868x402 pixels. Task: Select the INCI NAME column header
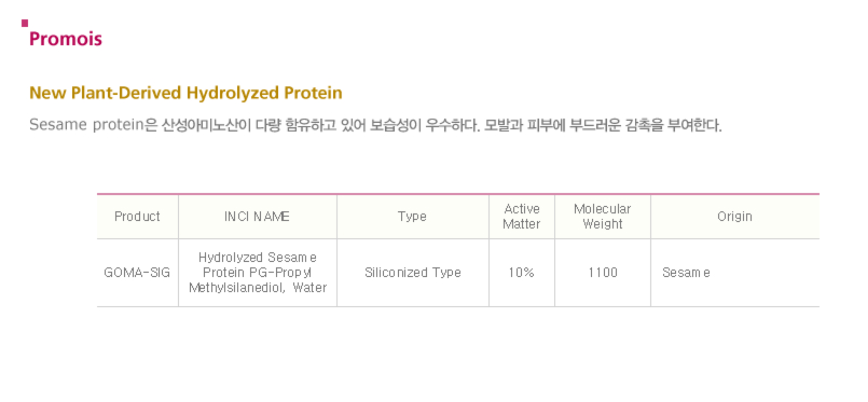click(257, 216)
